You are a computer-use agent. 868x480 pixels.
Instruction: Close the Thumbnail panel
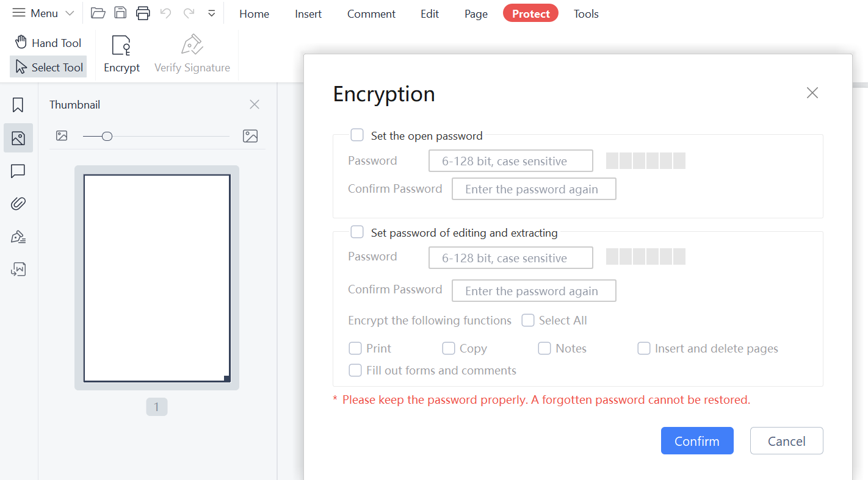pyautogui.click(x=255, y=104)
